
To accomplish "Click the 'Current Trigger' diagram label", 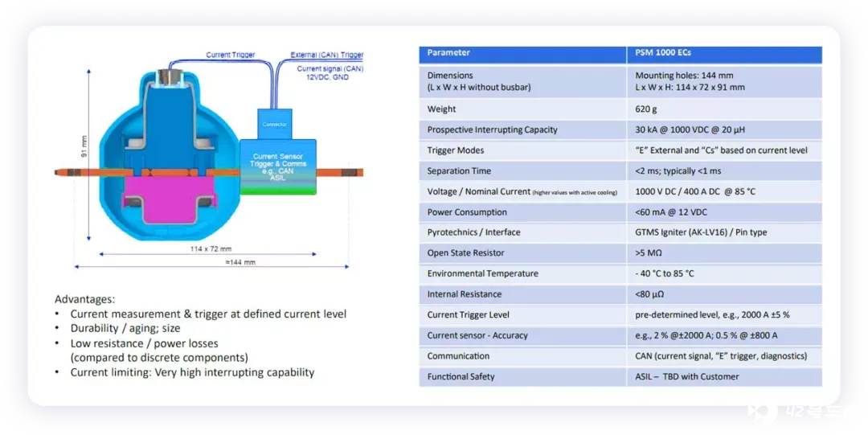I will pos(231,55).
